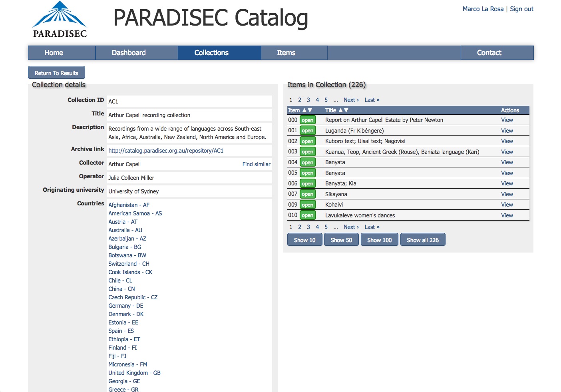Viewport: 561px width, 392px height.
Task: View item 006 Banyata; Kia
Action: 507,183
